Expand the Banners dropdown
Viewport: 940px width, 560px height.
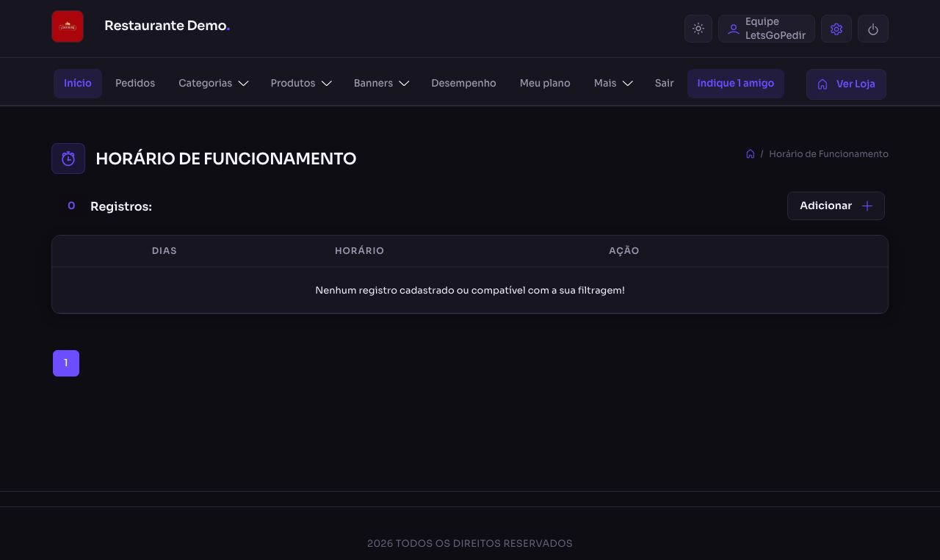tap(381, 84)
